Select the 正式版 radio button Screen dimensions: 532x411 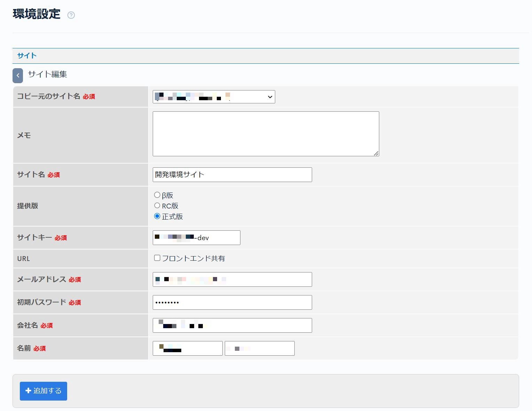pyautogui.click(x=157, y=216)
